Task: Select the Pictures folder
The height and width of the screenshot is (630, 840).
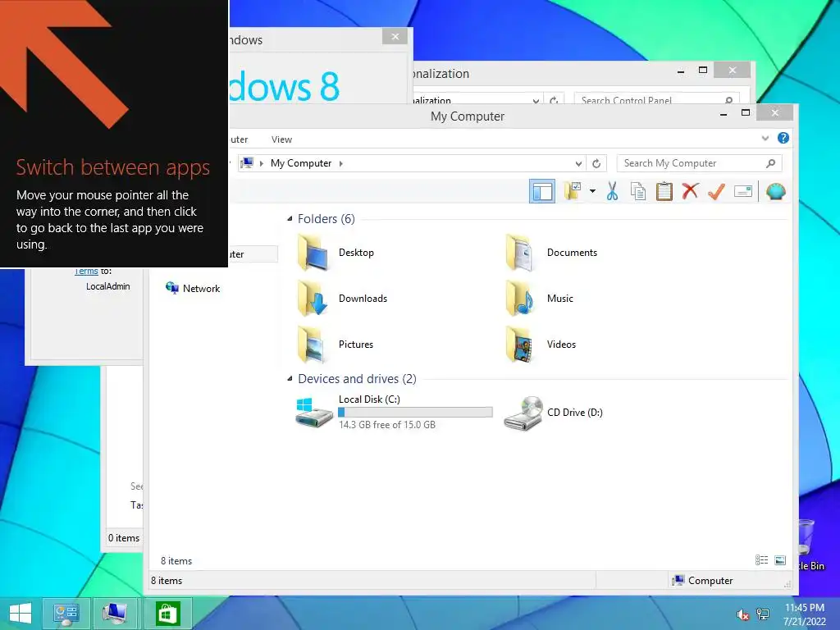Action: [336, 345]
